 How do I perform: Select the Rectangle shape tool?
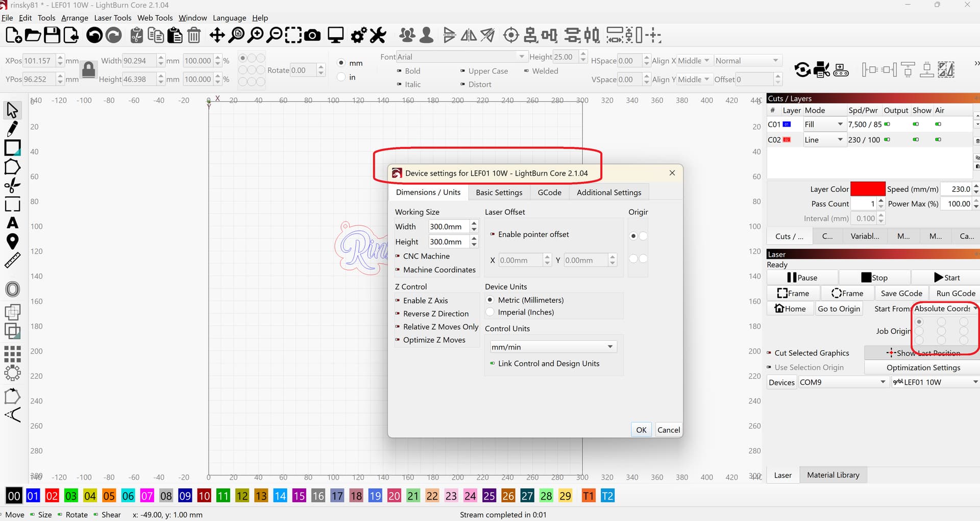tap(12, 147)
